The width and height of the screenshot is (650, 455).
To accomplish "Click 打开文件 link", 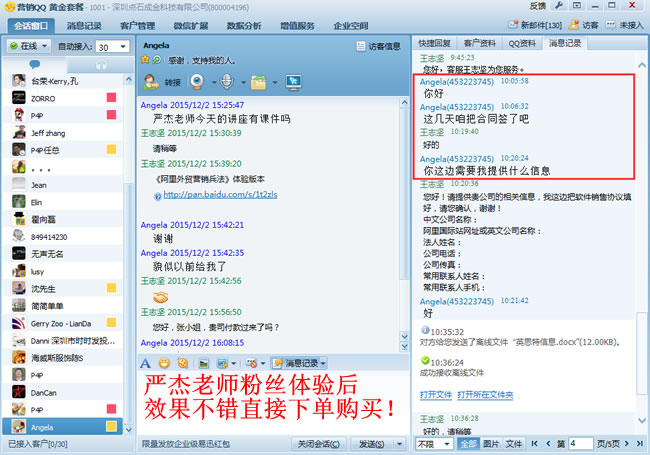I will tap(436, 395).
